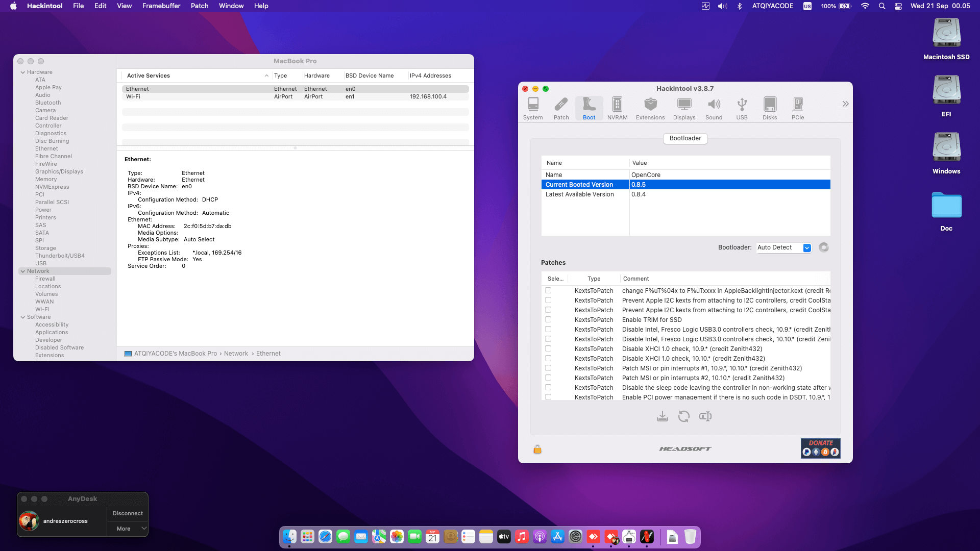
Task: Open the Bootloader Auto Detect dropdown
Action: click(x=783, y=247)
